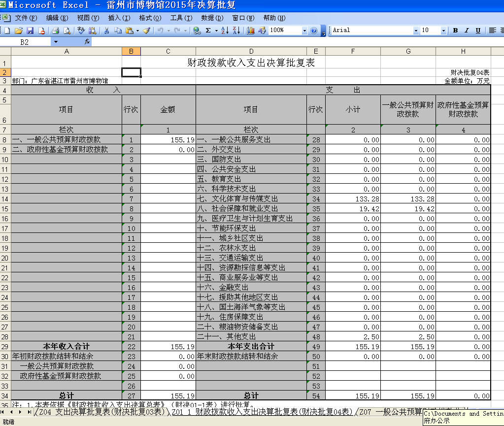
Task: Open a file with the Open folder icon
Action: tap(19, 31)
